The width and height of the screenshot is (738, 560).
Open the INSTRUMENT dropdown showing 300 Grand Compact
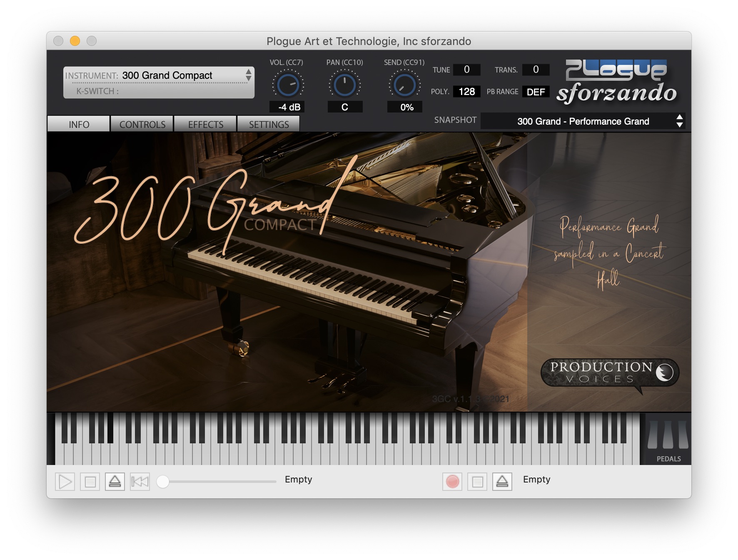[159, 75]
